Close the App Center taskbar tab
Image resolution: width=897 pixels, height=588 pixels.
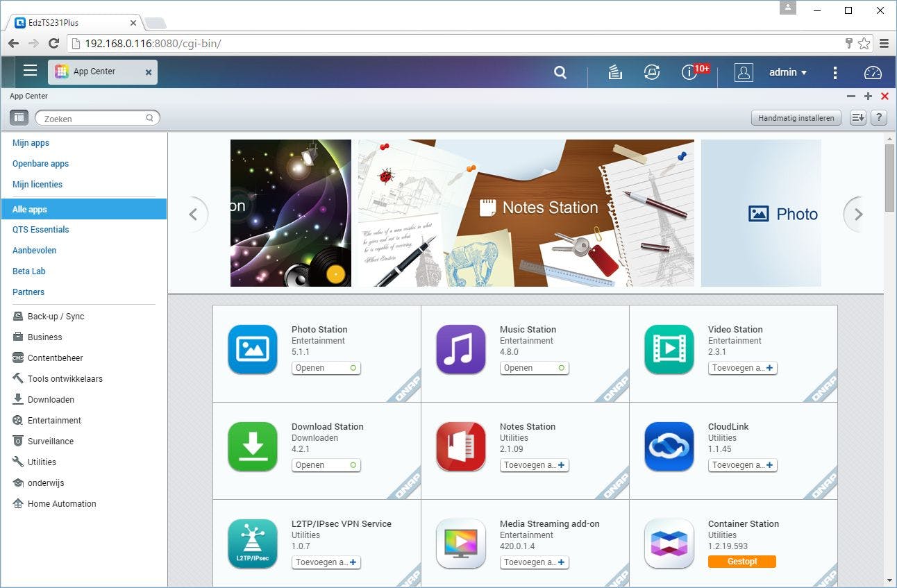[x=149, y=72]
